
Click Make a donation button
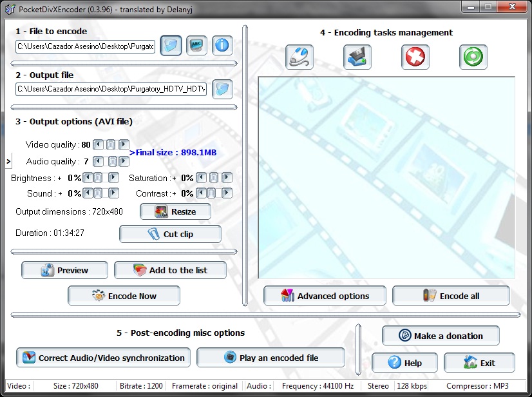pyautogui.click(x=441, y=336)
